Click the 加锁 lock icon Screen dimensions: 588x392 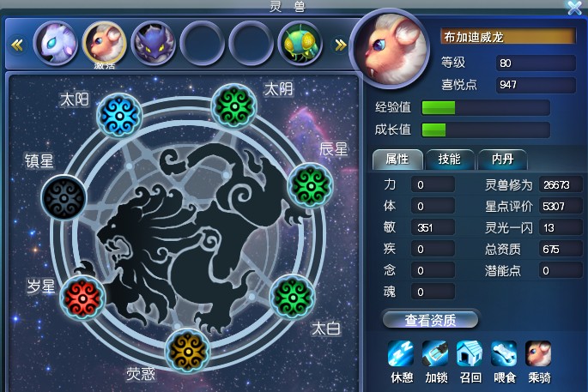tap(435, 353)
